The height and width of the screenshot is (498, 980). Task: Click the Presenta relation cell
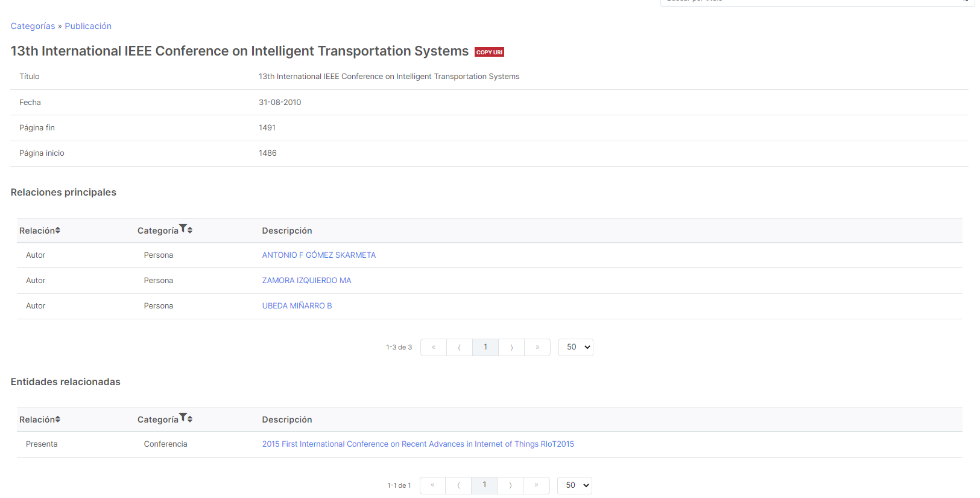(x=42, y=444)
